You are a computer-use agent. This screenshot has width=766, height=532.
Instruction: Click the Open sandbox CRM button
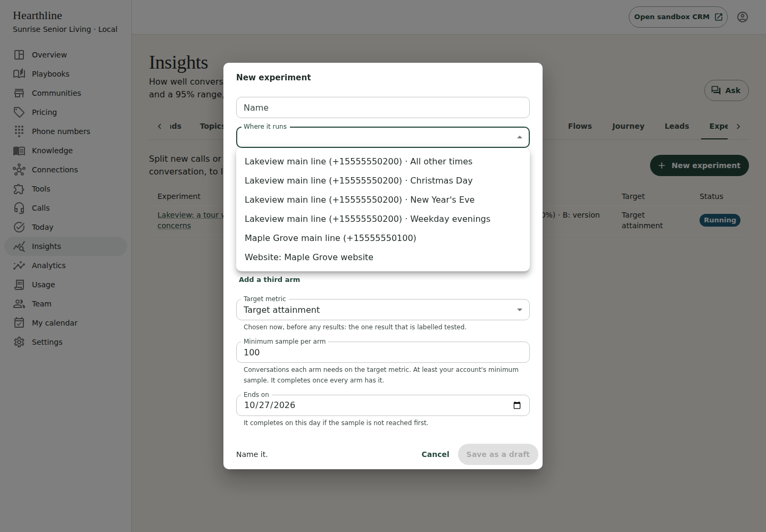click(678, 17)
